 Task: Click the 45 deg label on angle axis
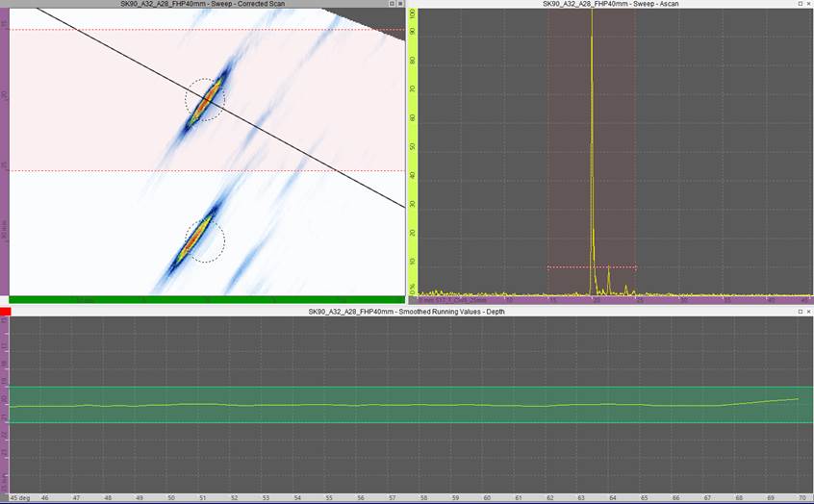click(x=17, y=498)
